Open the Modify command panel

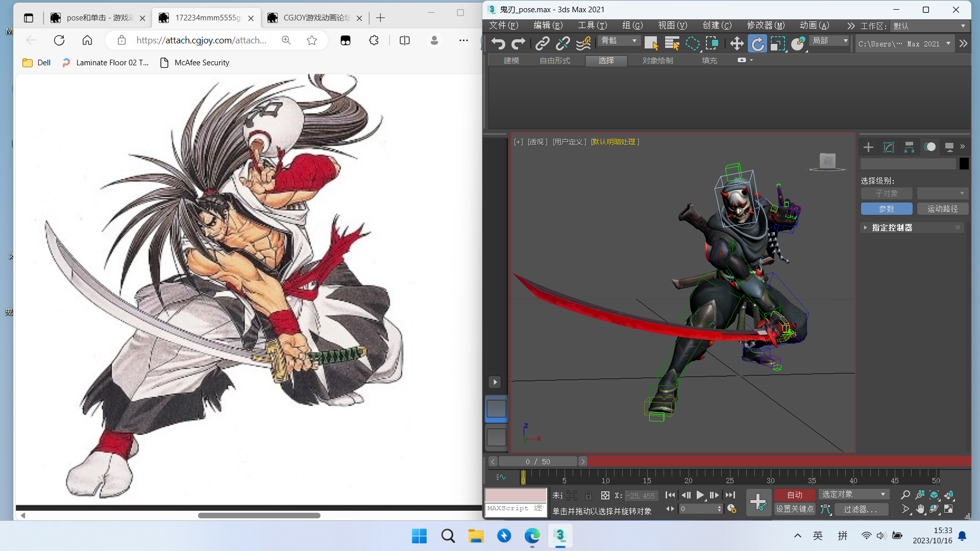889,147
